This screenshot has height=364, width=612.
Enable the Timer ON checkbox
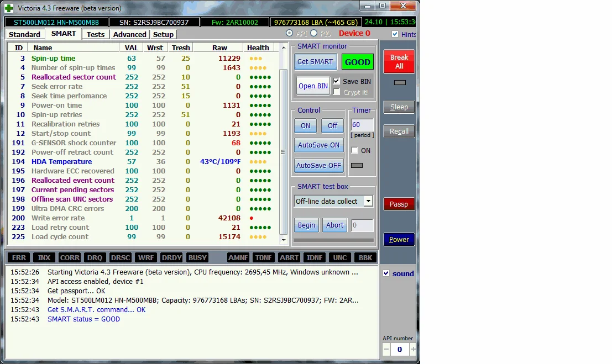[355, 150]
